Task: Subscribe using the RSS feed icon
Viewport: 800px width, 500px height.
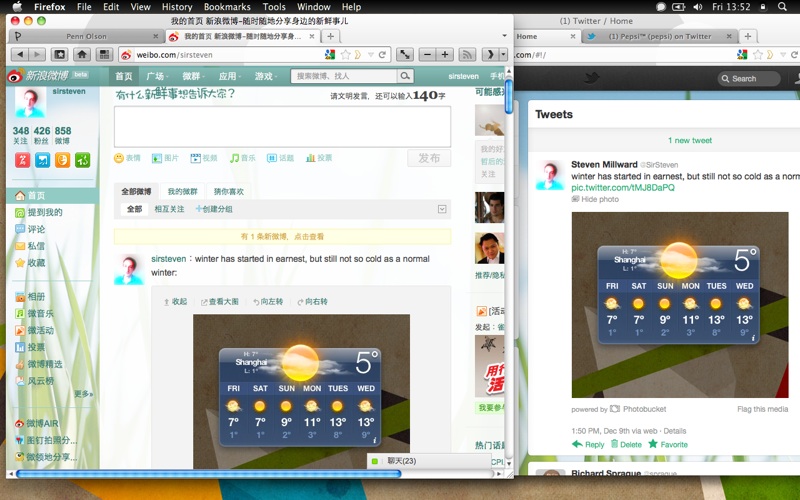Action: [x=467, y=55]
